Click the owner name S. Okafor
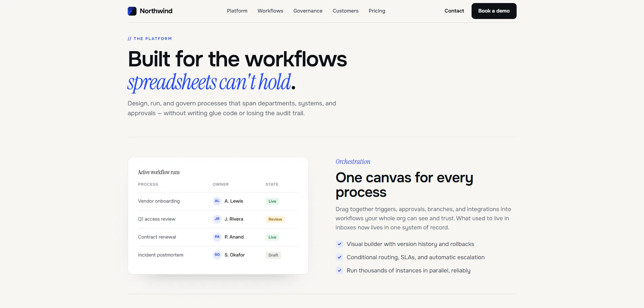The height and width of the screenshot is (308, 644). tap(234, 255)
